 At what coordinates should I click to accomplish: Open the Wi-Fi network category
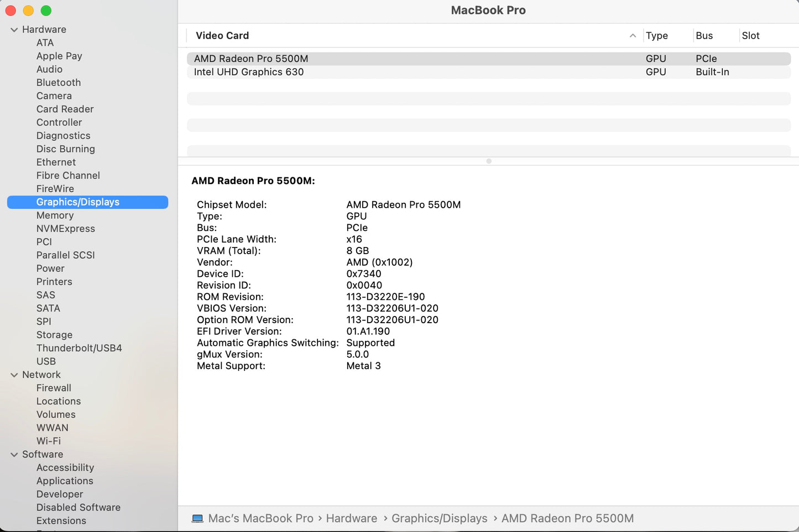[48, 441]
